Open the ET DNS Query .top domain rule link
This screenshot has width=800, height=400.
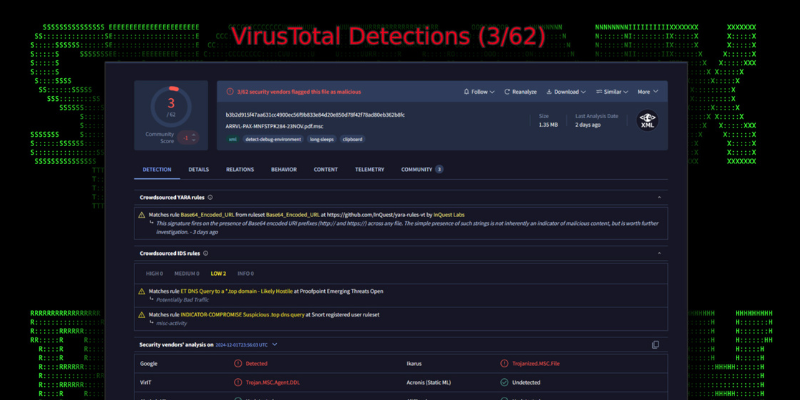[237, 291]
